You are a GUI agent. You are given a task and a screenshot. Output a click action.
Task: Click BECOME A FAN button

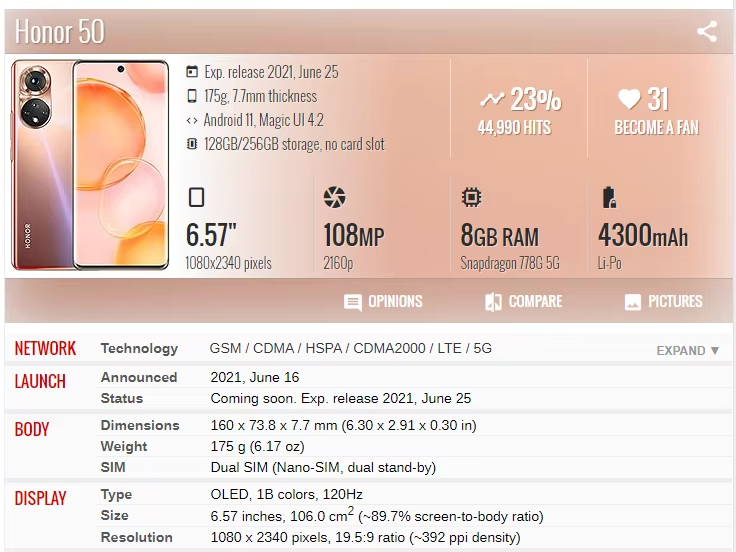pyautogui.click(x=657, y=128)
